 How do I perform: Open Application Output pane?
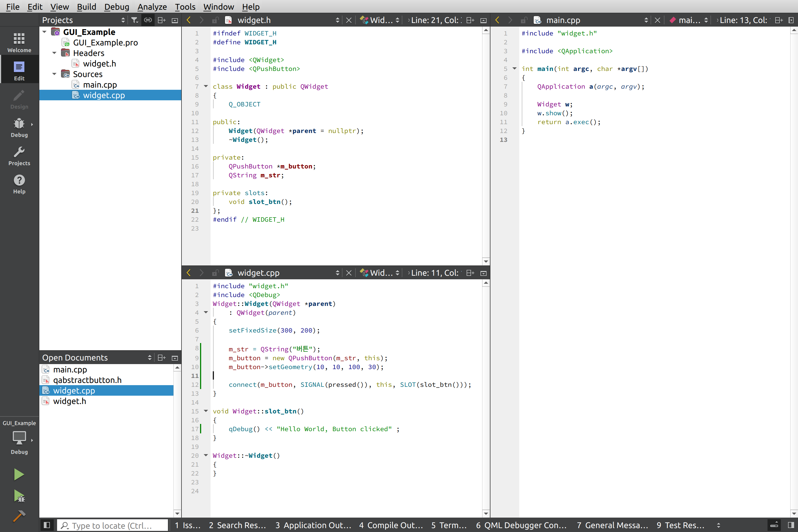(313, 525)
